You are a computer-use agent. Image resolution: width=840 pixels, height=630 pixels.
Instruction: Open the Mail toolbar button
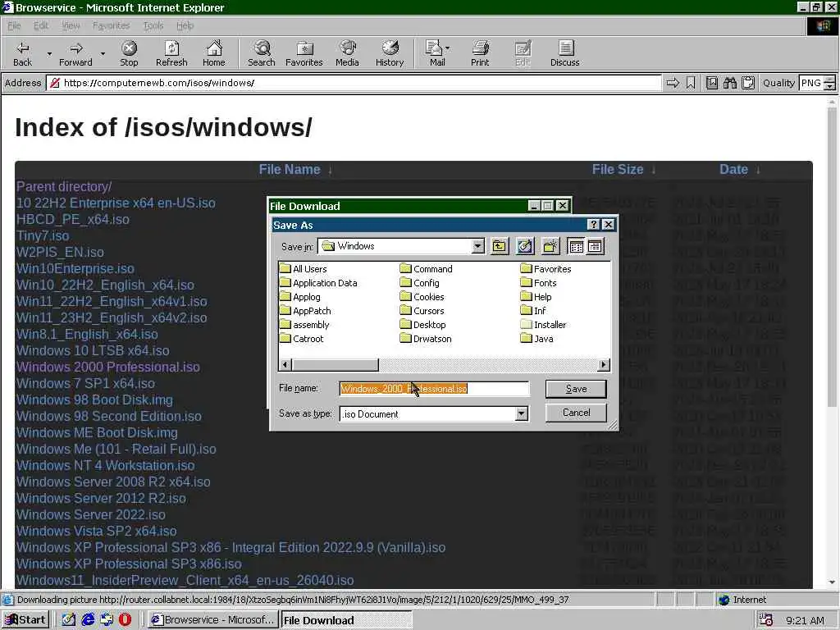coord(437,53)
